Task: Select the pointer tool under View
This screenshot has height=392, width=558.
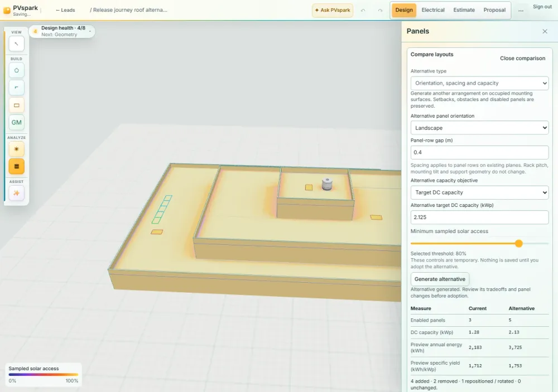Action: click(x=16, y=43)
